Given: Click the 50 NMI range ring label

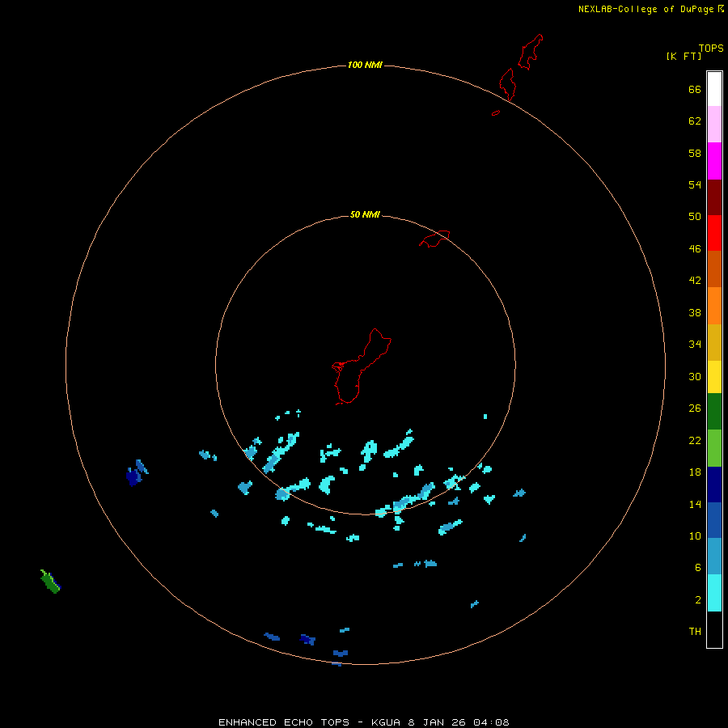Looking at the screenshot, I should [x=365, y=214].
